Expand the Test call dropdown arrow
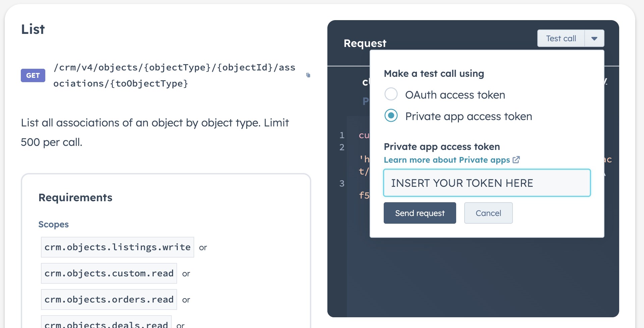Screen dimensions: 644x328 (x=594, y=39)
